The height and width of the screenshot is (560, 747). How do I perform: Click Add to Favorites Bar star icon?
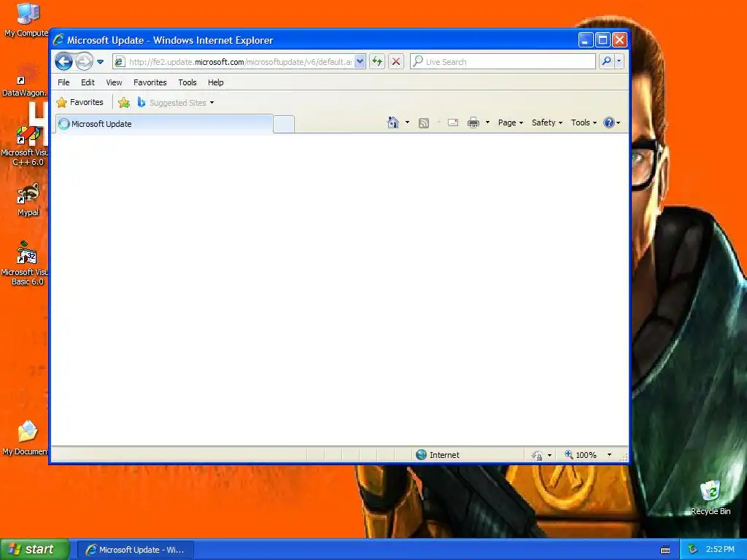[124, 102]
